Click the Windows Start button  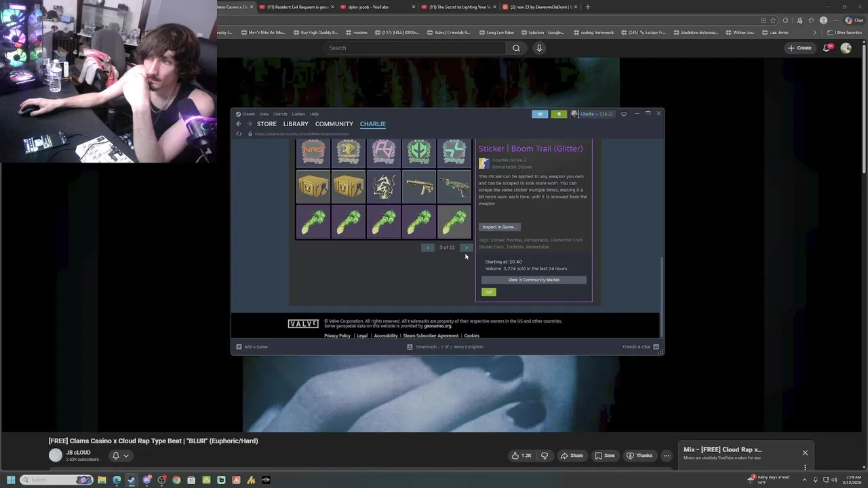[x=11, y=480]
